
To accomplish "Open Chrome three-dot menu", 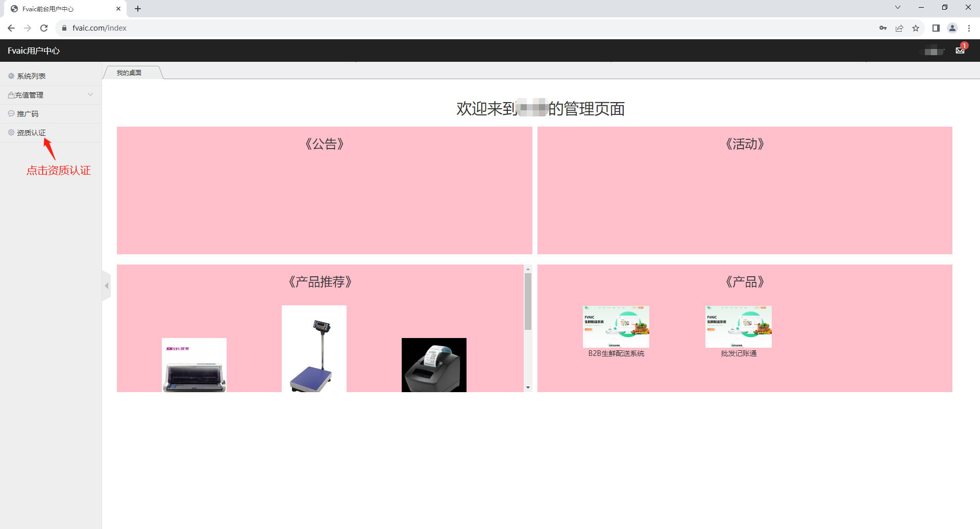I will coord(969,28).
